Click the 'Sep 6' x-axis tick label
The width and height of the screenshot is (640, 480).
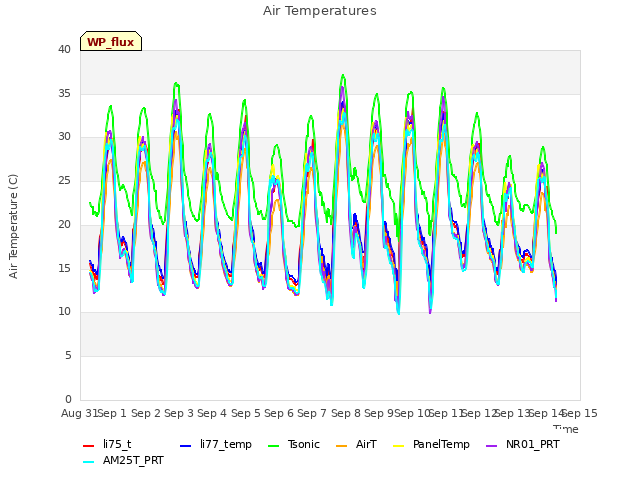point(279,413)
